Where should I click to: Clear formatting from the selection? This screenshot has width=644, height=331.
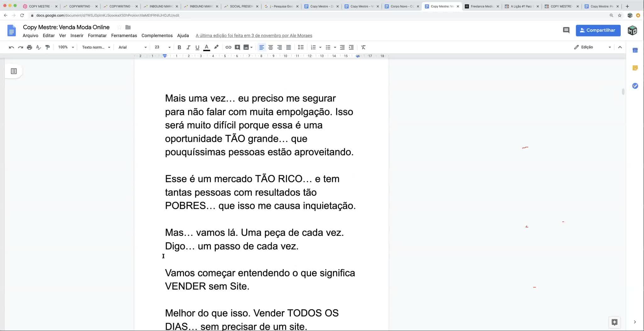[x=363, y=47]
